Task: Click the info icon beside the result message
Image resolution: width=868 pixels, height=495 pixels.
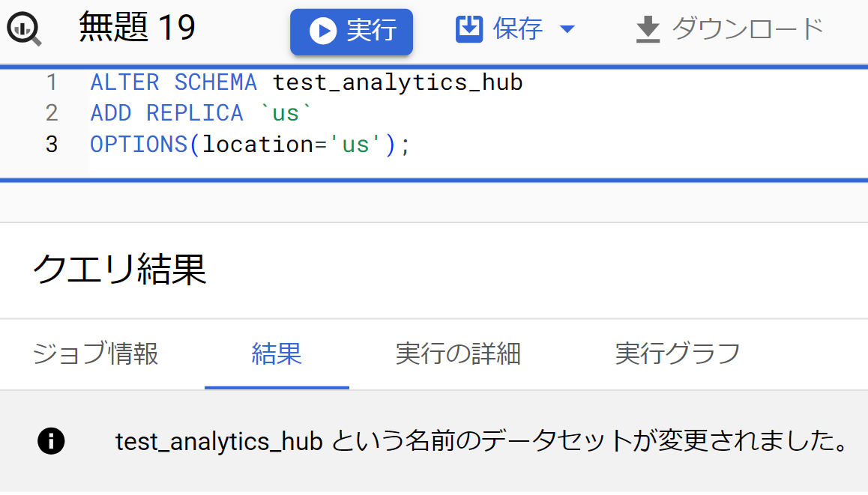Action: [x=51, y=441]
